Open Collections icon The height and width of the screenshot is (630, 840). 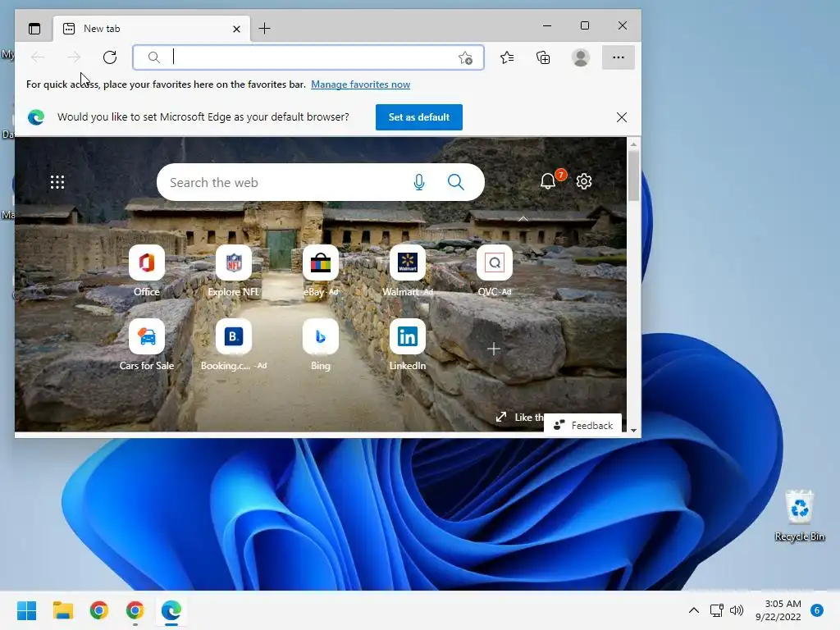543,57
